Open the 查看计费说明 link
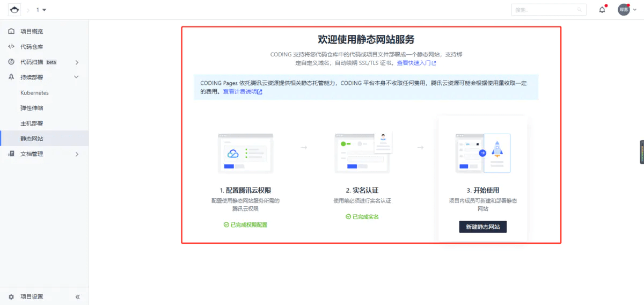Screen dimensions: 644x305 (243, 92)
